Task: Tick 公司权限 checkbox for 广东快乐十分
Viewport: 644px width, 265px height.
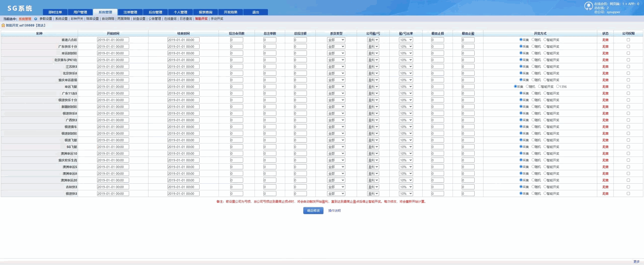Action: tap(628, 47)
